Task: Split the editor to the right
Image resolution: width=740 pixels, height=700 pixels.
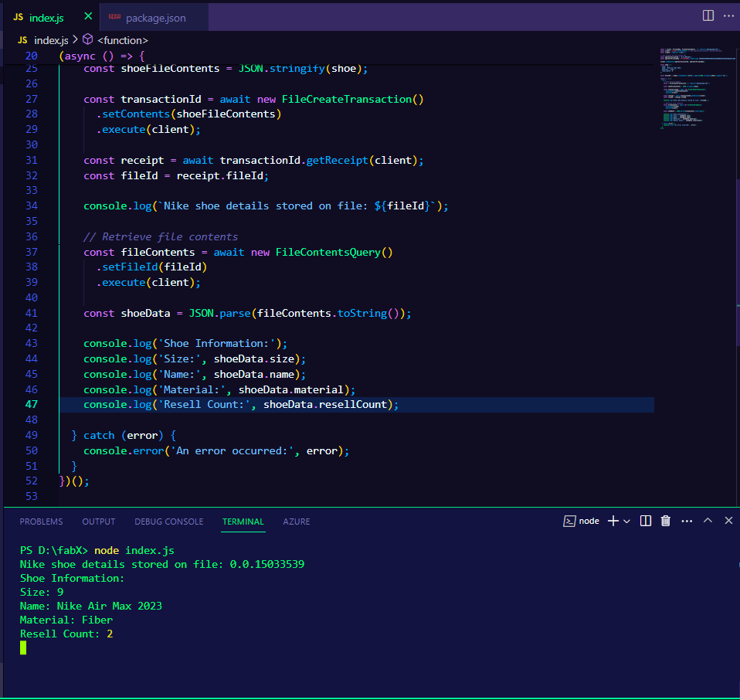Action: (708, 15)
